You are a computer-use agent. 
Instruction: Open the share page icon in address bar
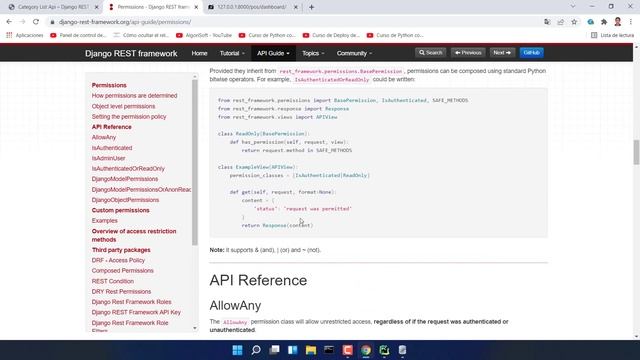click(x=561, y=22)
